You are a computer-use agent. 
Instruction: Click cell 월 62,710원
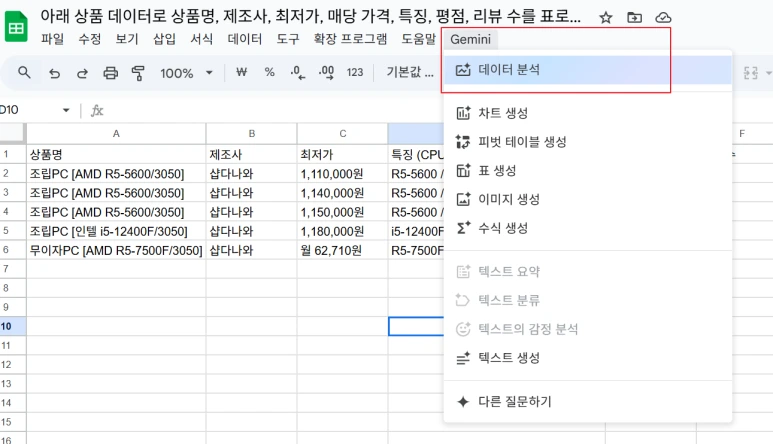point(343,250)
